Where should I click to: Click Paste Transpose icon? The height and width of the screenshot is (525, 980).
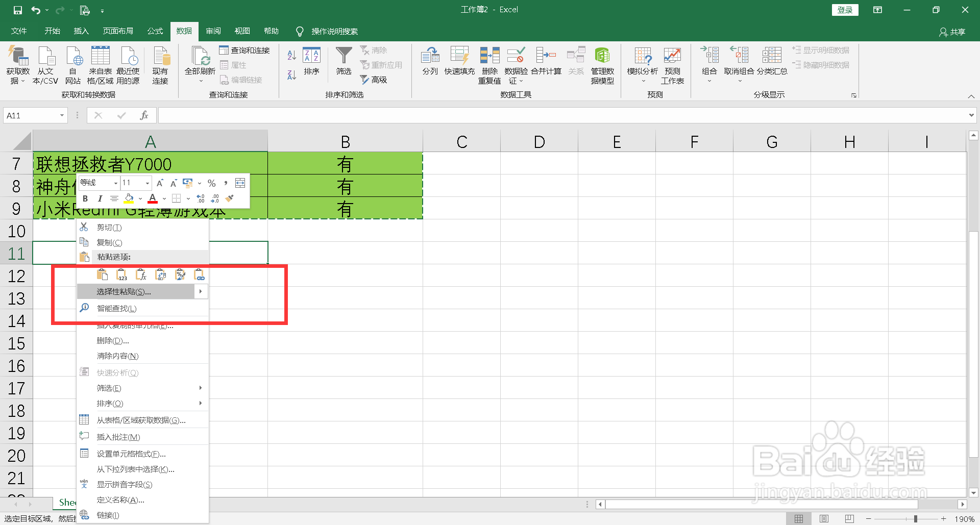[161, 274]
